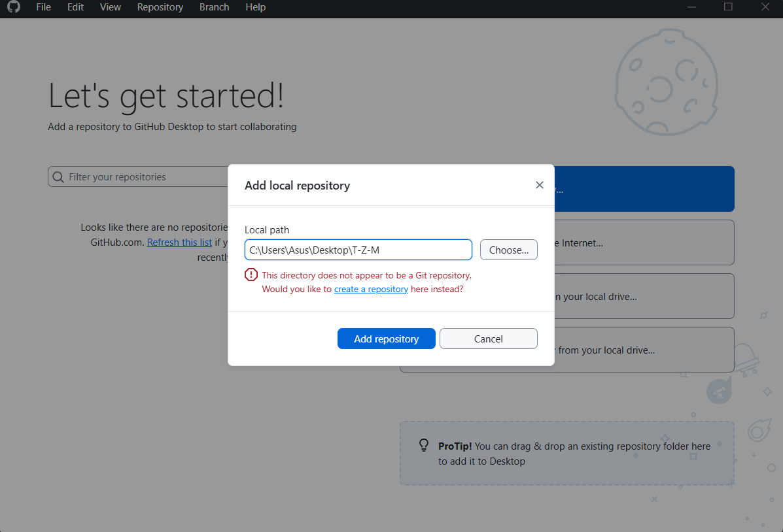This screenshot has height=532, width=783.
Task: Click the 'Local path' label text
Action: coord(267,230)
